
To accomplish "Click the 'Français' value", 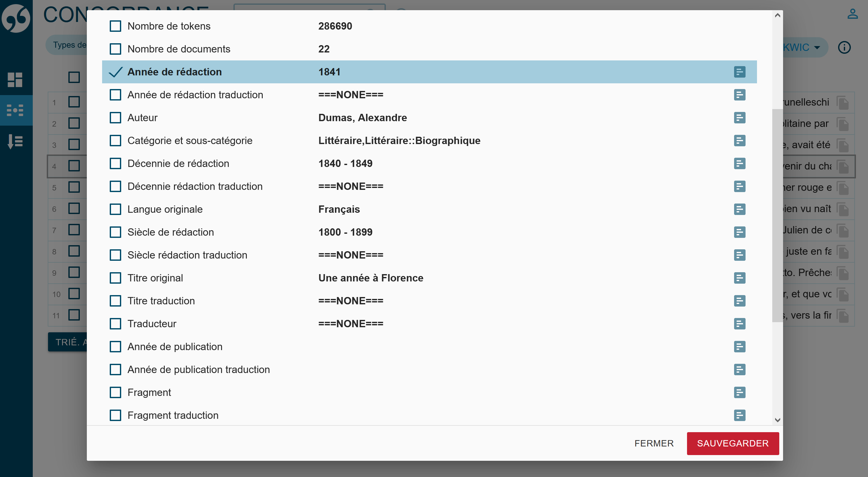I will (x=339, y=209).
